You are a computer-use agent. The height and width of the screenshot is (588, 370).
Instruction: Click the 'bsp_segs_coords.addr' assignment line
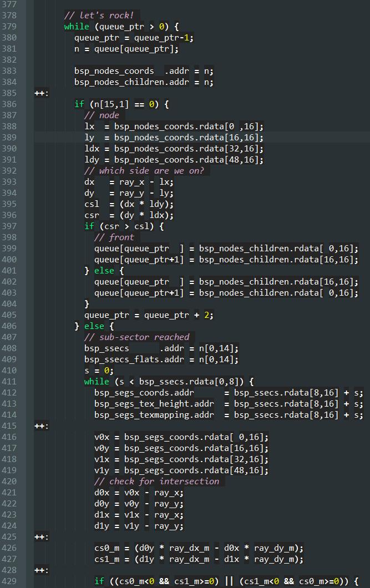point(229,393)
